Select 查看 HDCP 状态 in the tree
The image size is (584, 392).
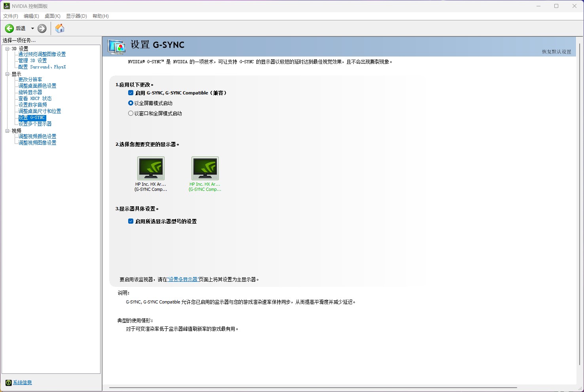click(35, 99)
